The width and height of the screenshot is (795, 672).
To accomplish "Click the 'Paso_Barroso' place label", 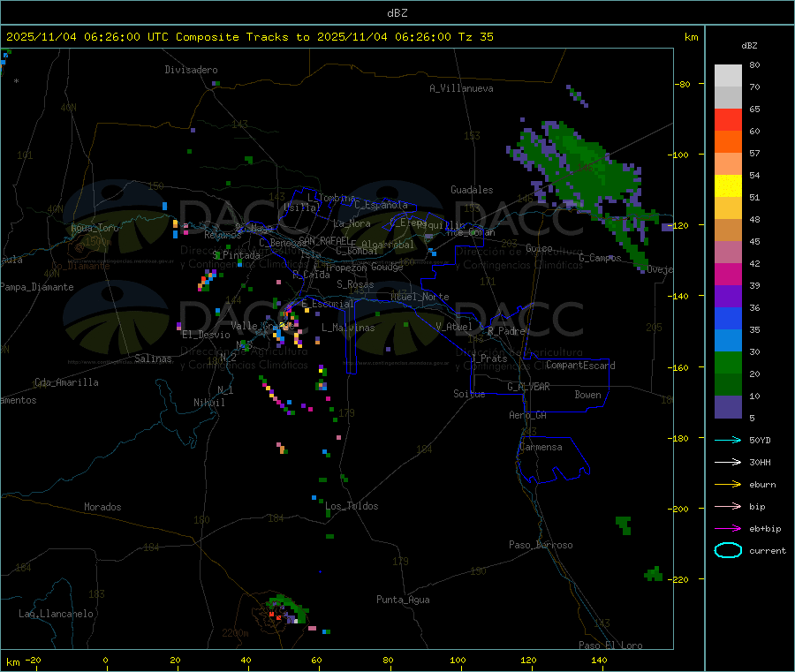I will coord(541,545).
